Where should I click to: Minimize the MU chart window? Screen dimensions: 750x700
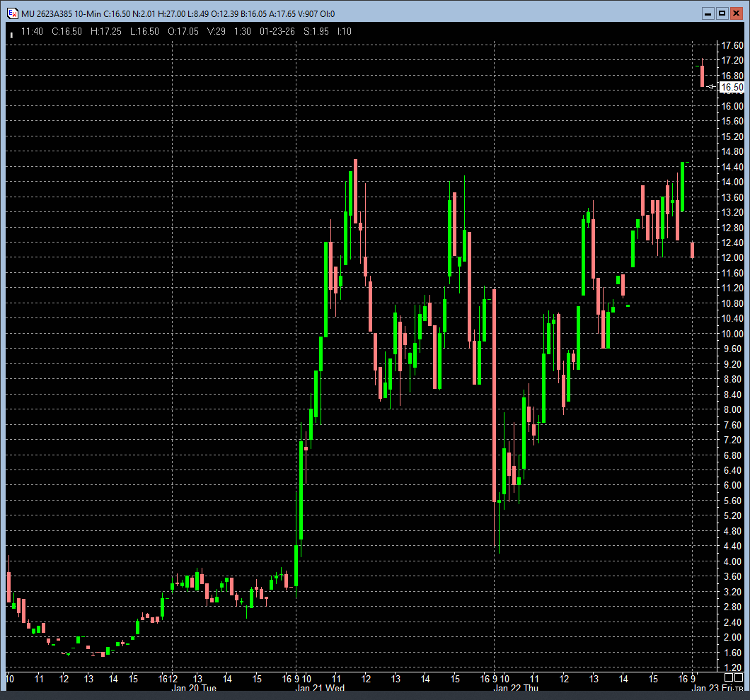coord(708,13)
